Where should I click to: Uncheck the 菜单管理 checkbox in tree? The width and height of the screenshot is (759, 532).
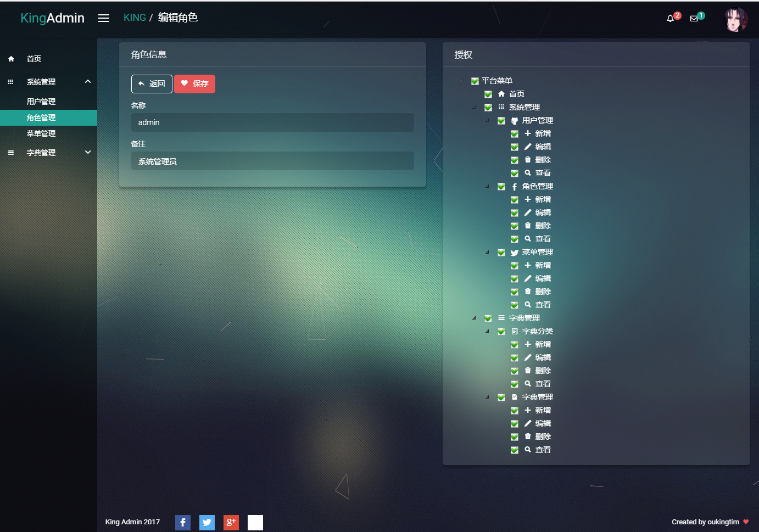click(x=501, y=253)
